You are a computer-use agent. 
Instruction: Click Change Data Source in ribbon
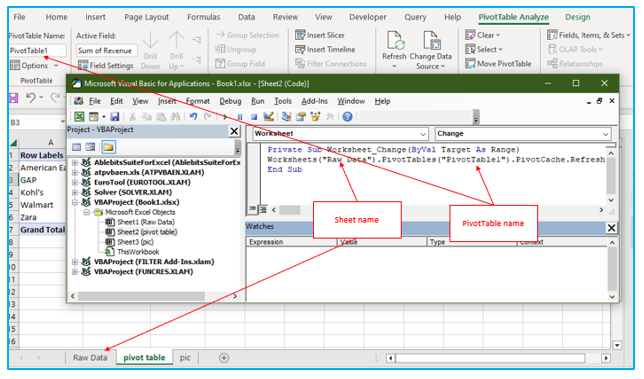click(430, 50)
